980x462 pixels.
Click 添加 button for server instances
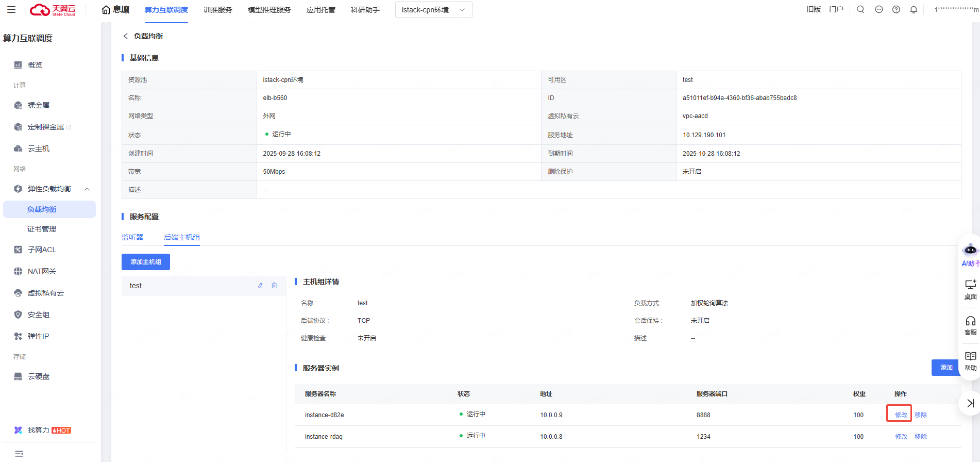[946, 368]
